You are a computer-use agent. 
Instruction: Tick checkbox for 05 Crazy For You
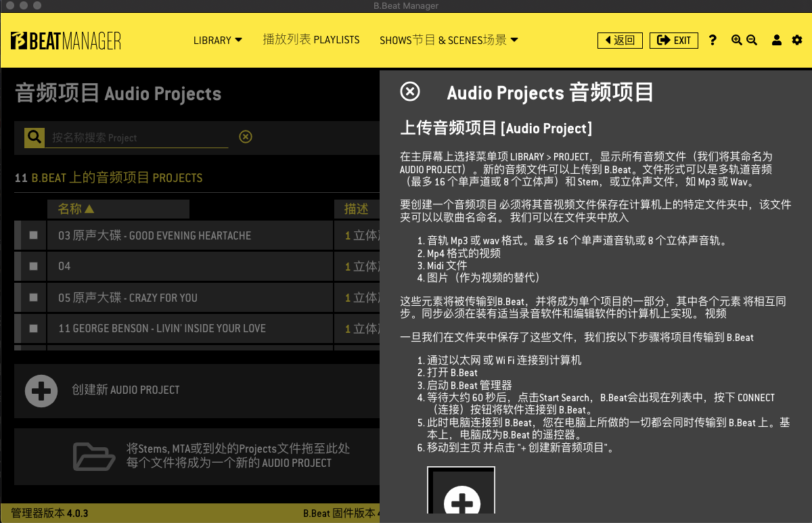coord(34,298)
